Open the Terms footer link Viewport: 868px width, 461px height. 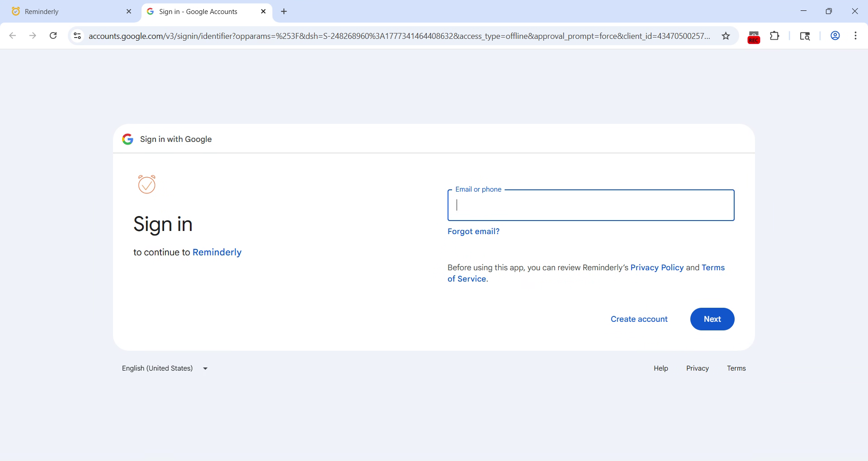736,368
